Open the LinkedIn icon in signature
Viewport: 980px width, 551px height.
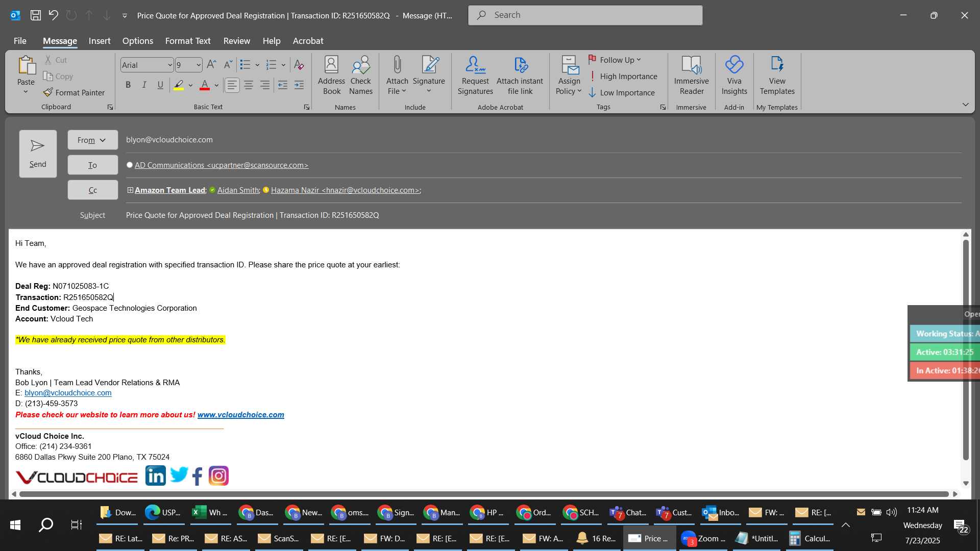(x=156, y=475)
